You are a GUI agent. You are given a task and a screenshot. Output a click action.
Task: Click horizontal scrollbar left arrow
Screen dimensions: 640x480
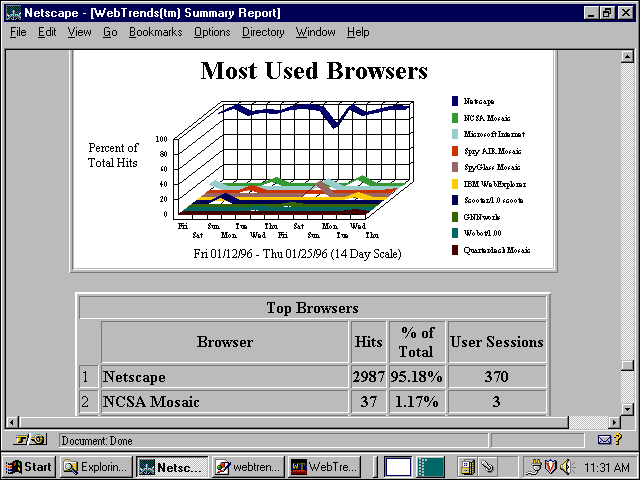click(12, 422)
